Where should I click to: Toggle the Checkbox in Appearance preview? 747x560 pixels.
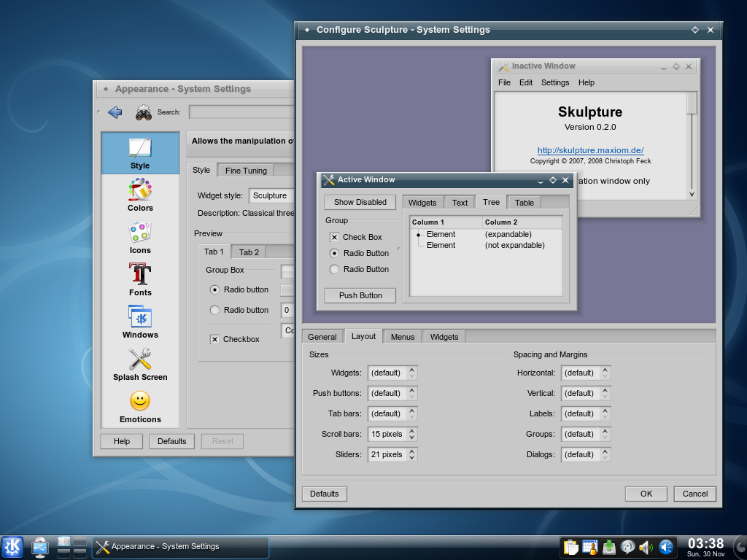[215, 340]
